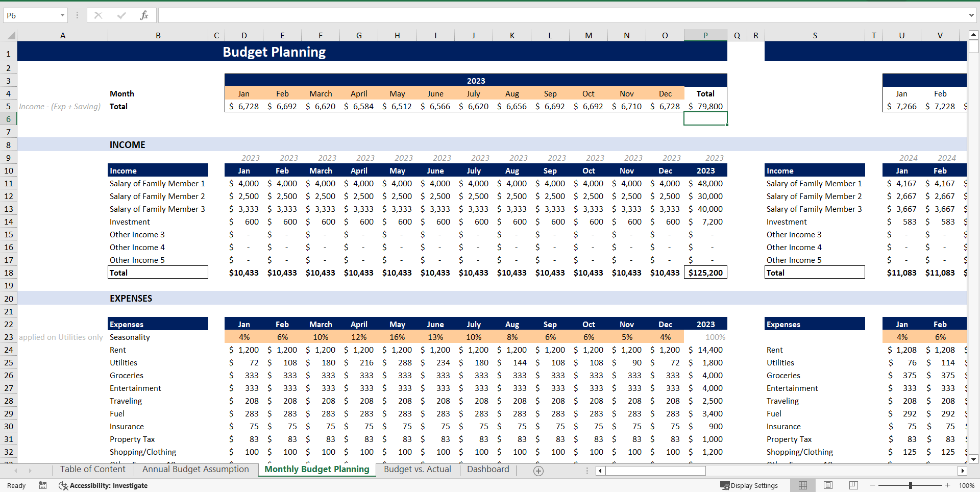Click the Select All corner triangle
The height and width of the screenshot is (493, 980).
point(11,35)
